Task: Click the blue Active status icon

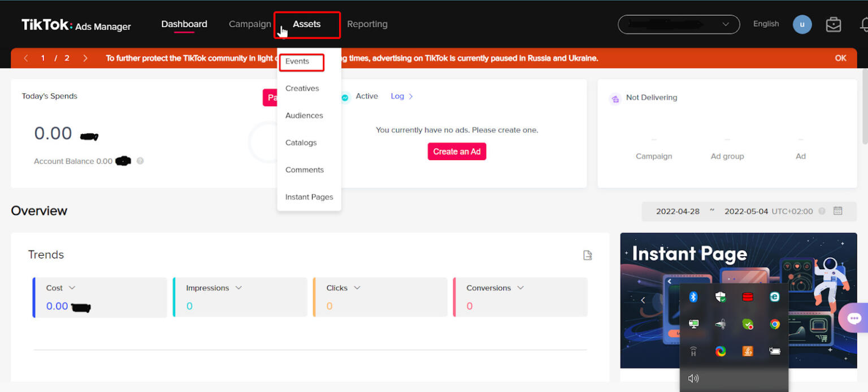Action: (345, 97)
